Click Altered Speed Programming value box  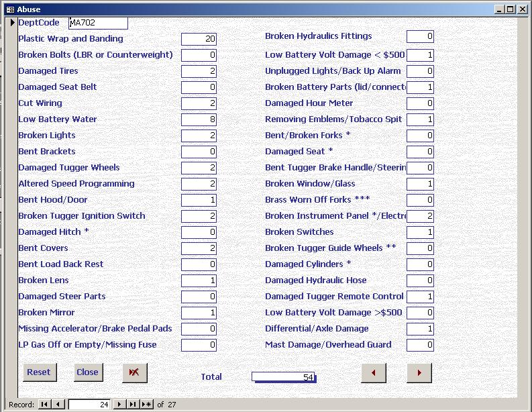click(199, 184)
